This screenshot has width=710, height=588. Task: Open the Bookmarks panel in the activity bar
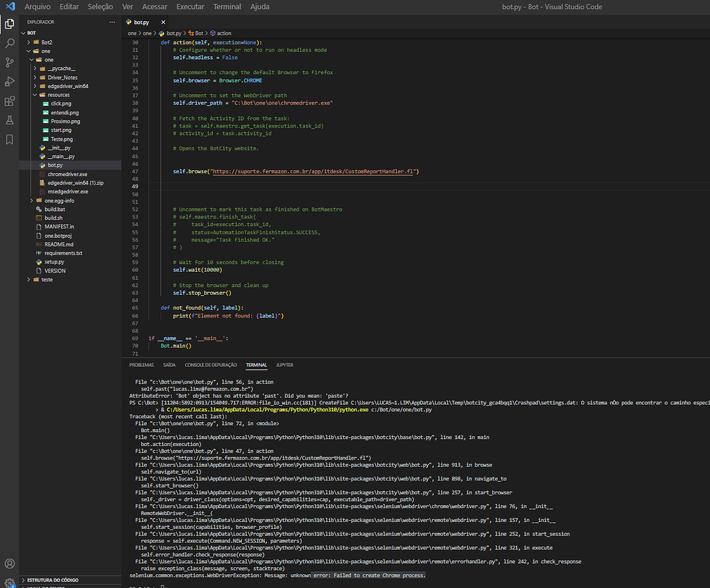(x=9, y=139)
